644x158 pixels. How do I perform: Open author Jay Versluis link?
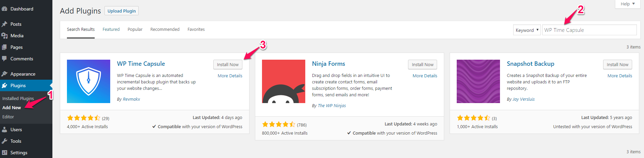524,99
